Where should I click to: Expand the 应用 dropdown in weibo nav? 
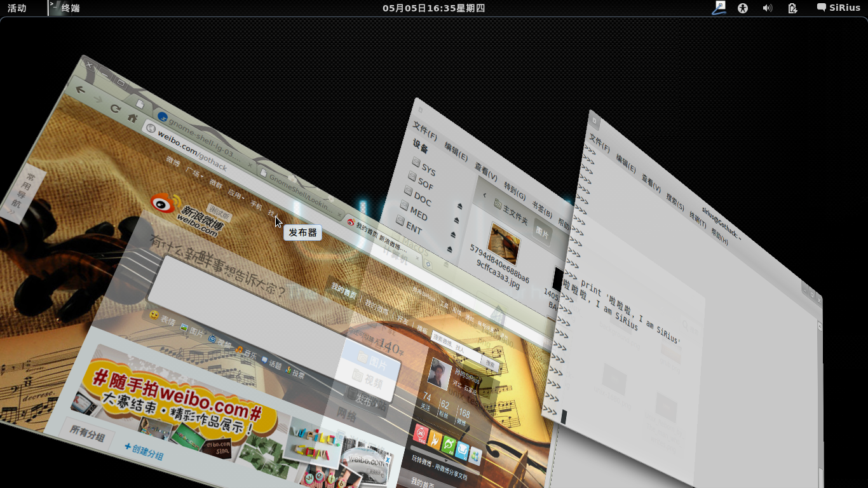tap(236, 194)
